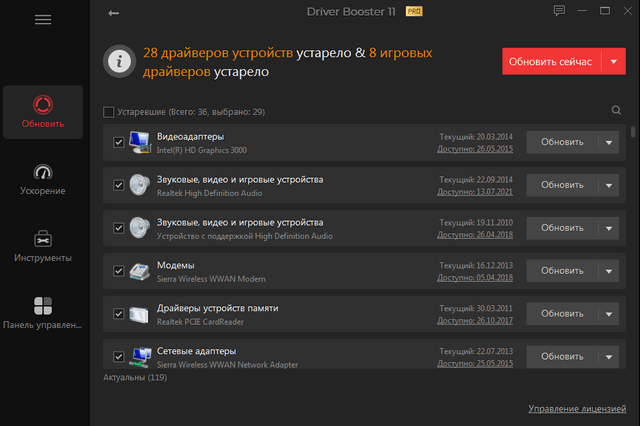Click the speaker icon for Устройство с поддержкой High Definition Audio
640x426 pixels.
tap(140, 228)
